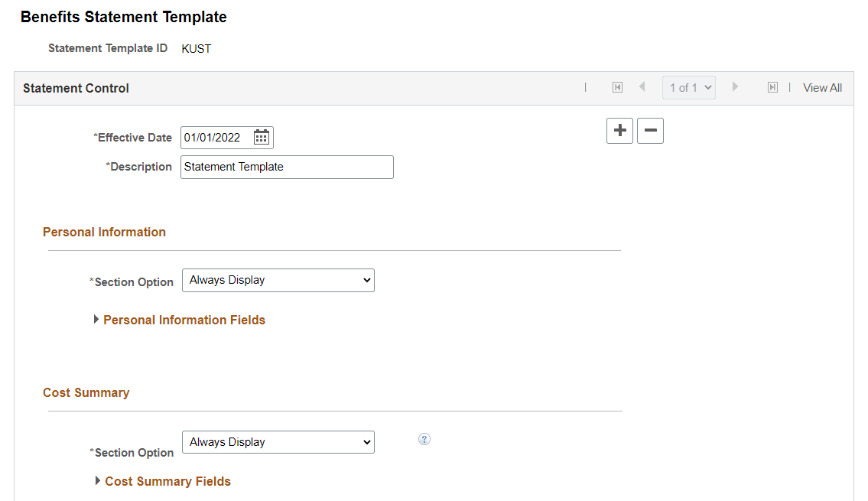Click the next row arrow
The width and height of the screenshot is (868, 501).
coord(735,87)
